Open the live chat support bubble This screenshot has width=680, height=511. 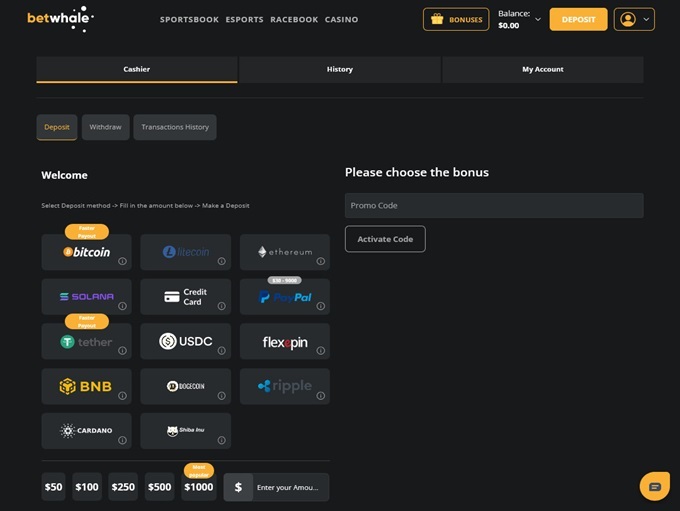pos(654,486)
